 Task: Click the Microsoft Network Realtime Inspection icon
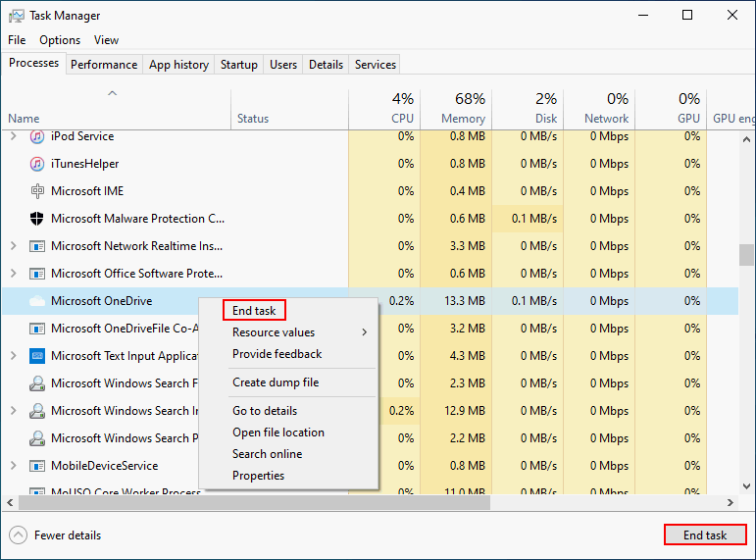click(x=37, y=246)
